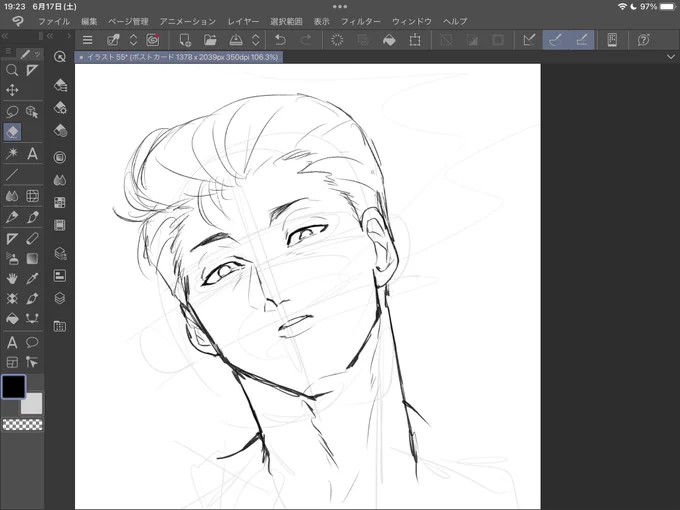Open Tool Property palette icon with gear
Screen dimensions: 680x510
click(60, 108)
